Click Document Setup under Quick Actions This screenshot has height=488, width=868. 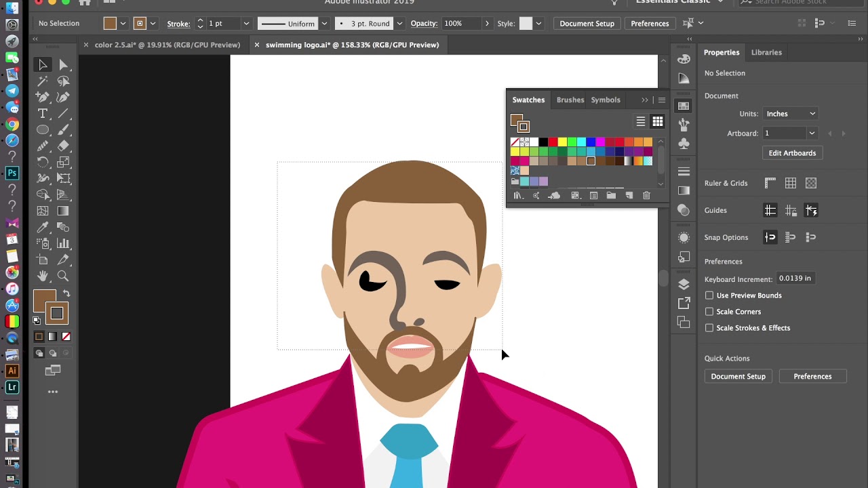pyautogui.click(x=738, y=376)
